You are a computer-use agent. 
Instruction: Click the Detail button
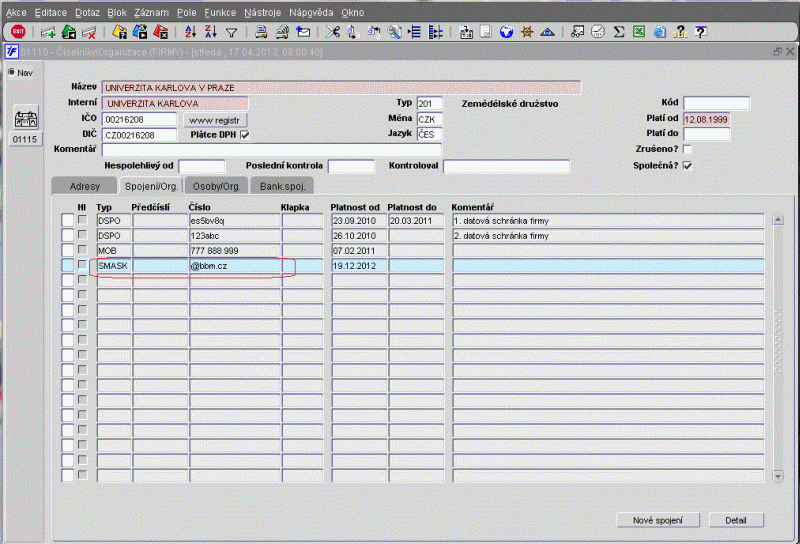pos(736,520)
